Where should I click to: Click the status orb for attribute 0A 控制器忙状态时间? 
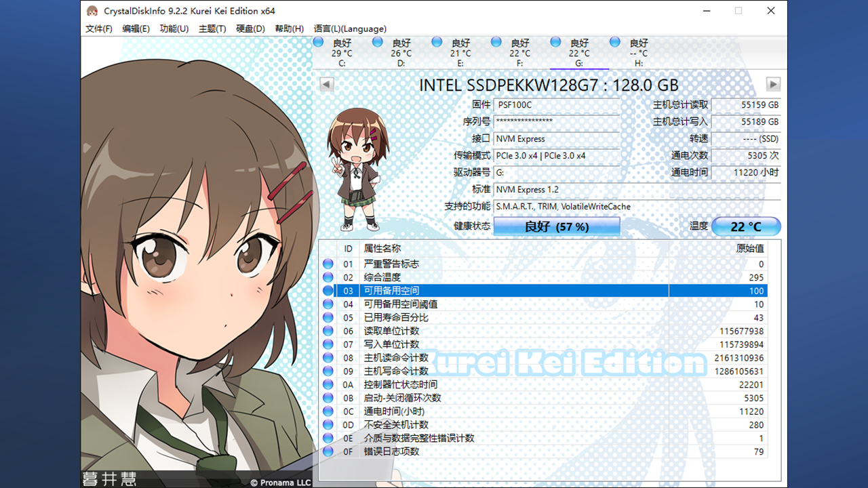328,384
